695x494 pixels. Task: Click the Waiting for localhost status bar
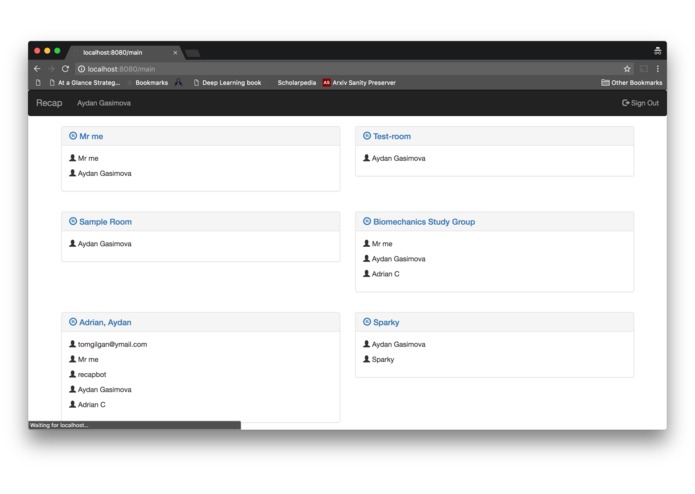tap(134, 425)
